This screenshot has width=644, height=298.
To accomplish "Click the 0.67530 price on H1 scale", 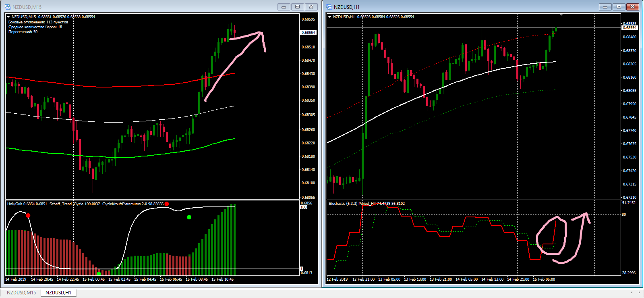I will (x=630, y=157).
